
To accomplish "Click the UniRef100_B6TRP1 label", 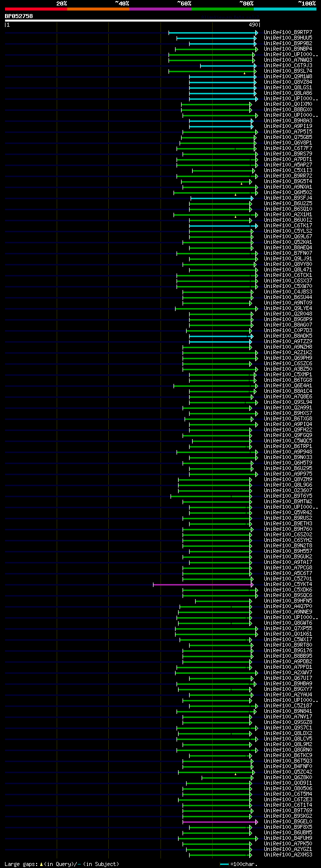I will tap(288, 446).
